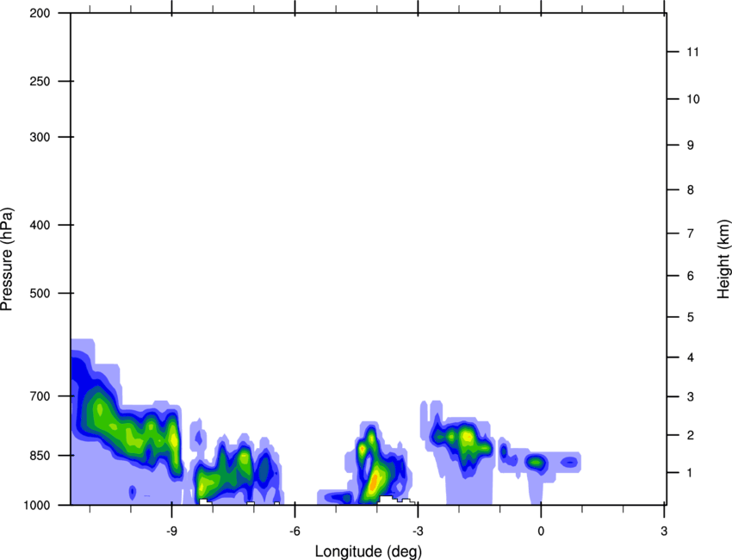Pick the 400 hPa pressure tick label
732x560 pixels.
[x=40, y=226]
